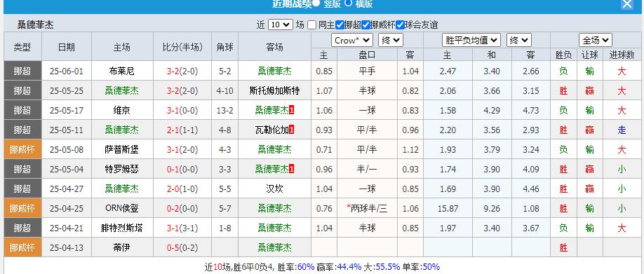The height and width of the screenshot is (274, 644).
Task: Click the red card badge beside 瓦勒伦加
Action: pos(292,130)
